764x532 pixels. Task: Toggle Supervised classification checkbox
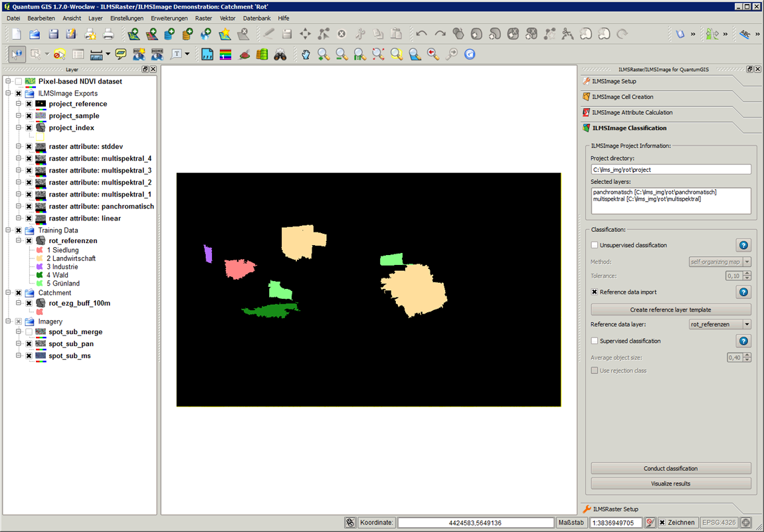[595, 341]
